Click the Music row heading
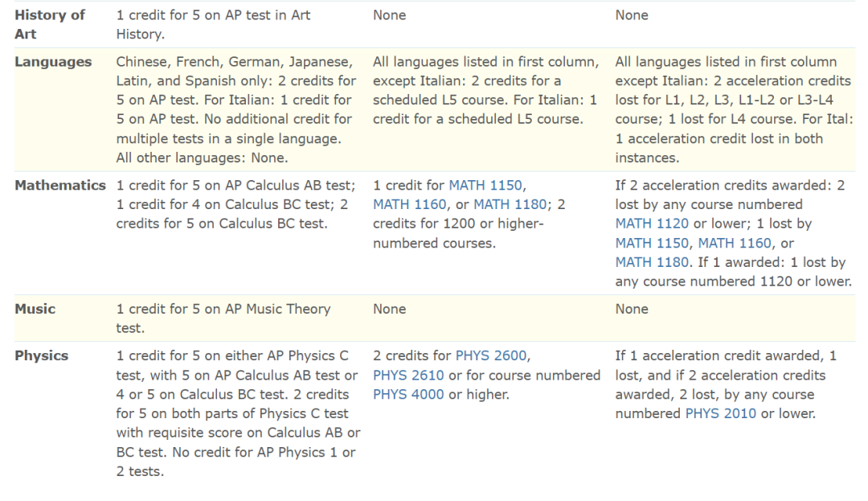868x501 pixels. [x=35, y=308]
